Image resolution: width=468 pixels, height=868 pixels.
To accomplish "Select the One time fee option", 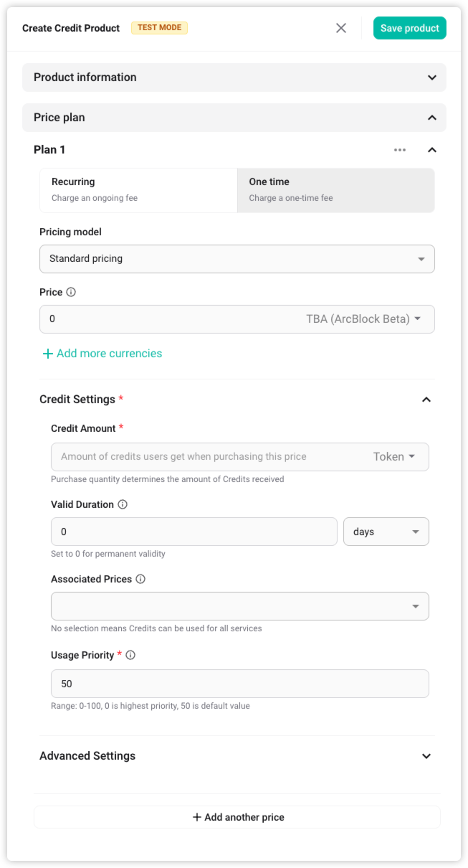I will tap(335, 190).
